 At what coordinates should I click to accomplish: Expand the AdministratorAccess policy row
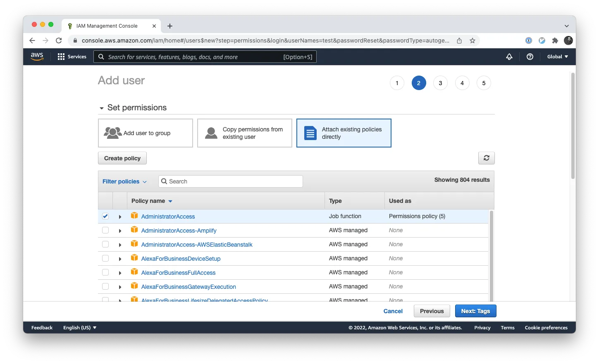tap(120, 217)
